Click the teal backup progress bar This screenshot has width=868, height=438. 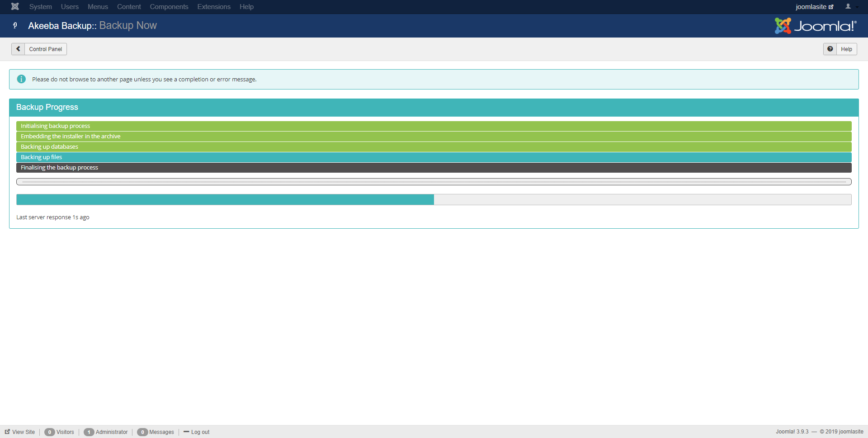225,199
